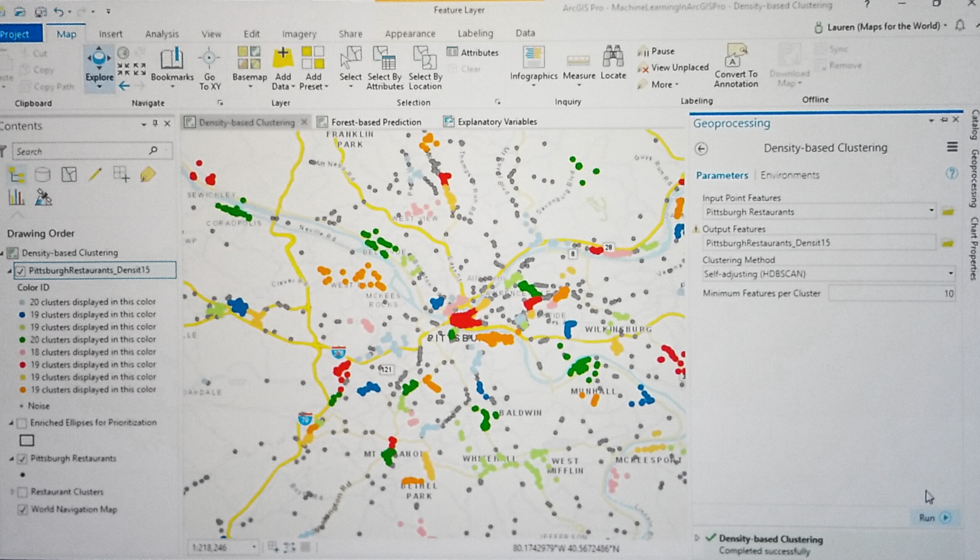Toggle World Navigation Map basemap
980x560 pixels.
point(23,510)
